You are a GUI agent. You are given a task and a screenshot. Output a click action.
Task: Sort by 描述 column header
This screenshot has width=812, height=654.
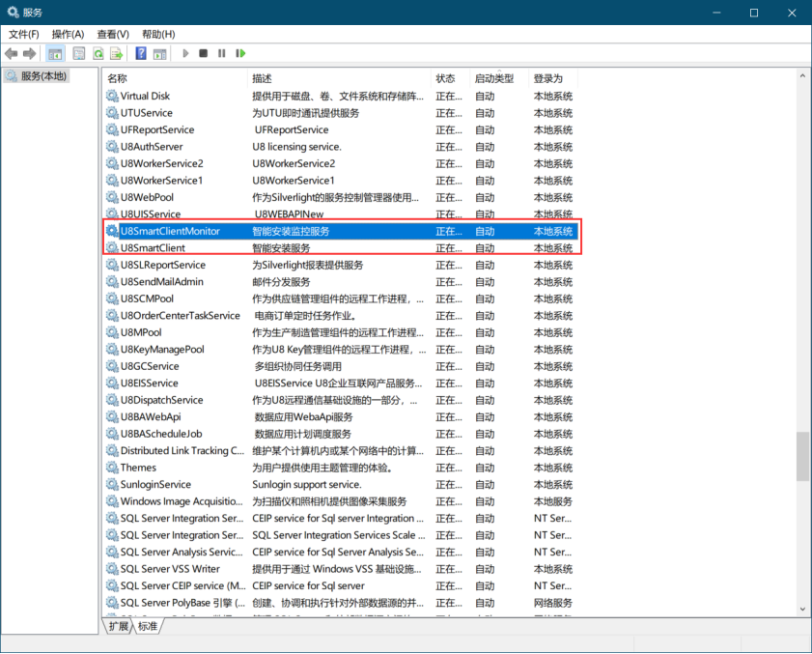coord(339,78)
